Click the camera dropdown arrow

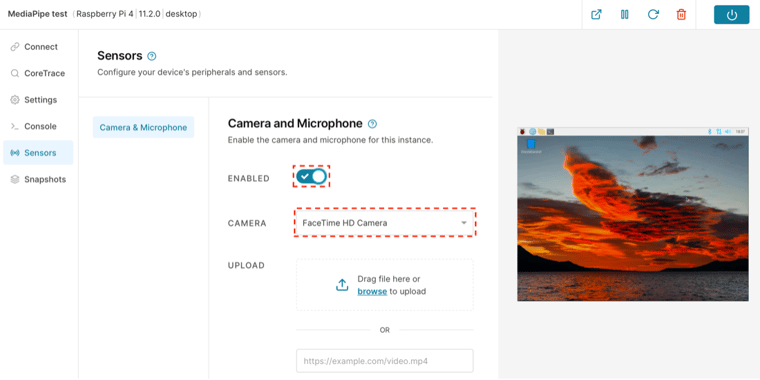pyautogui.click(x=464, y=223)
